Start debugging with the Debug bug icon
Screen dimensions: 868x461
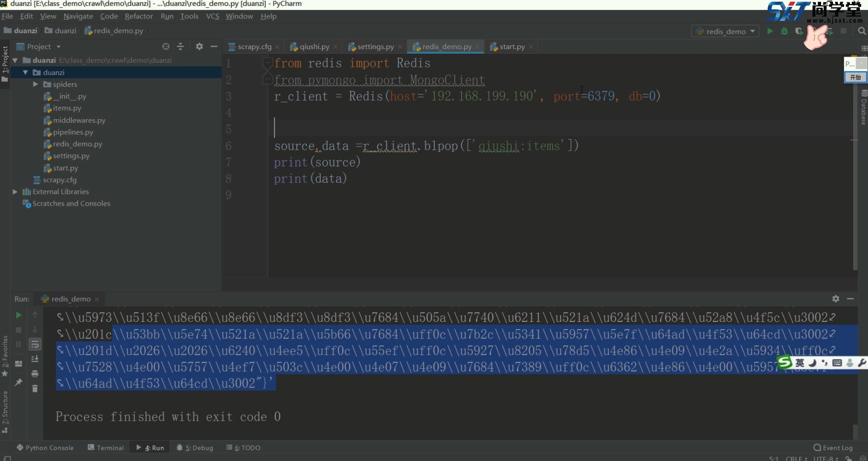pyautogui.click(x=784, y=31)
